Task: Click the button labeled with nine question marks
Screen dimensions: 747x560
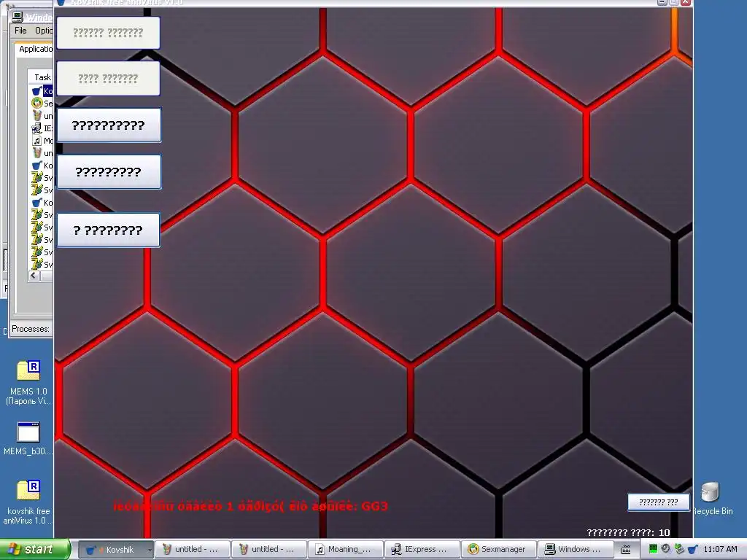Action: click(109, 172)
